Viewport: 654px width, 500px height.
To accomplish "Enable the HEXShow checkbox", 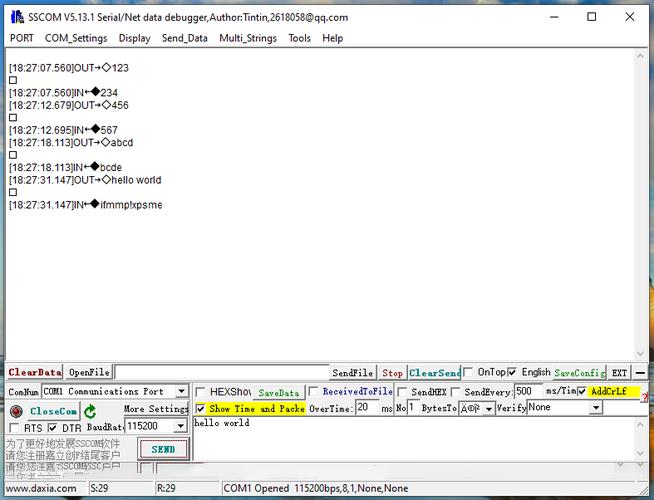I will [x=201, y=392].
